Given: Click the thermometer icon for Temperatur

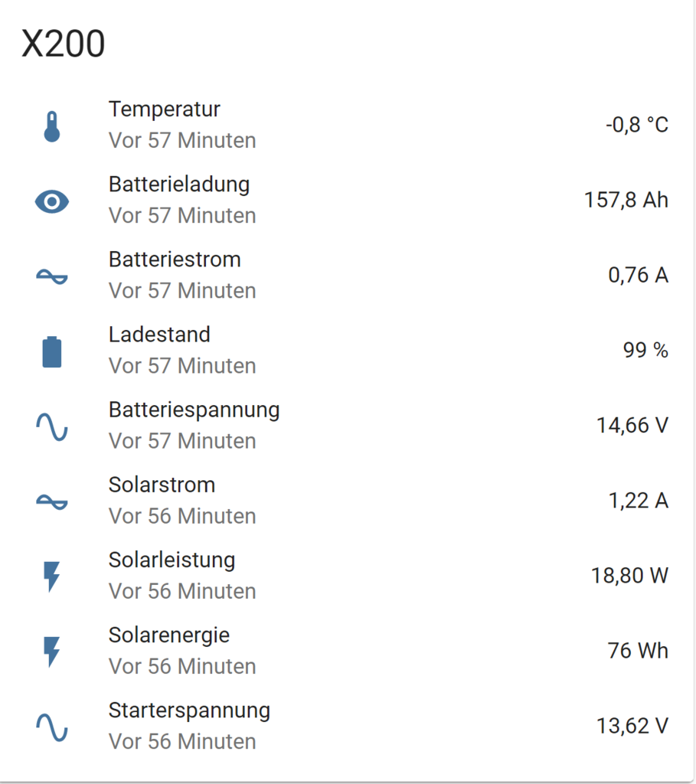Looking at the screenshot, I should [52, 126].
